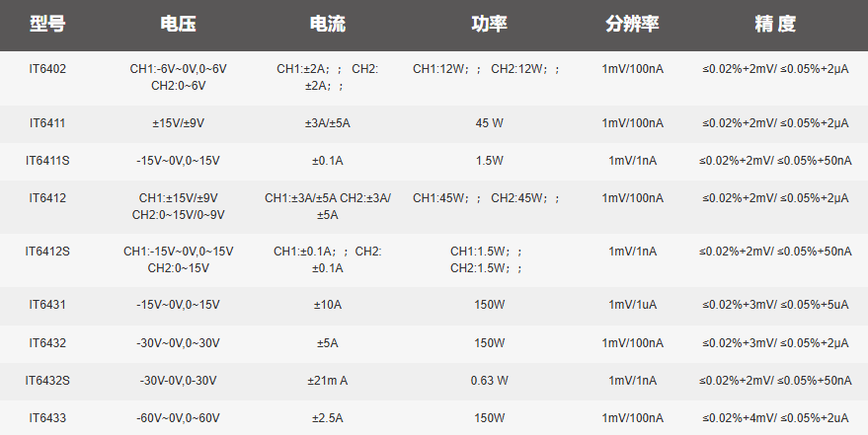
Task: Click the 150W power cell of IT6433
Action: [x=490, y=418]
